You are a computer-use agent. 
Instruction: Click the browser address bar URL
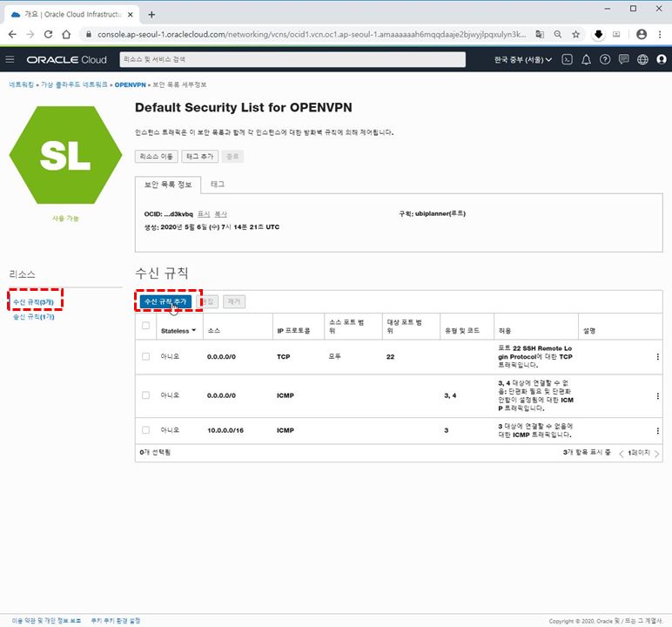tap(311, 34)
